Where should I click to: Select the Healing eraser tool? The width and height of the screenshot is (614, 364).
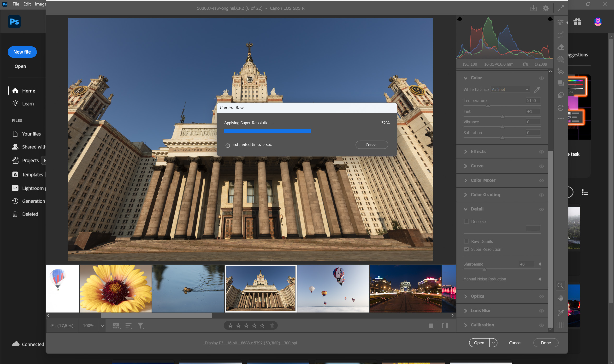coord(560,47)
